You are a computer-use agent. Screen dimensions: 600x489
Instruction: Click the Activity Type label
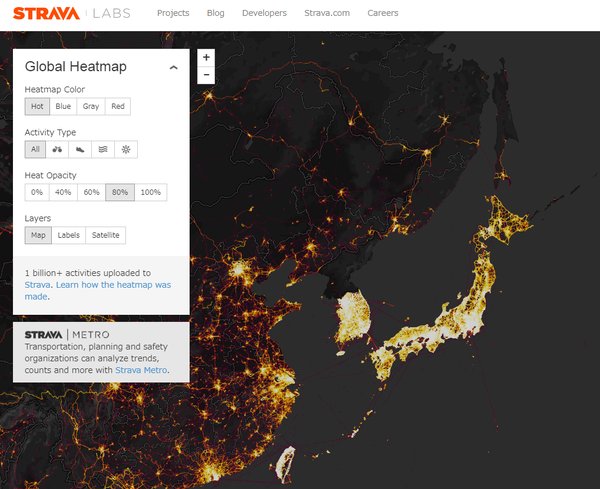tap(50, 132)
